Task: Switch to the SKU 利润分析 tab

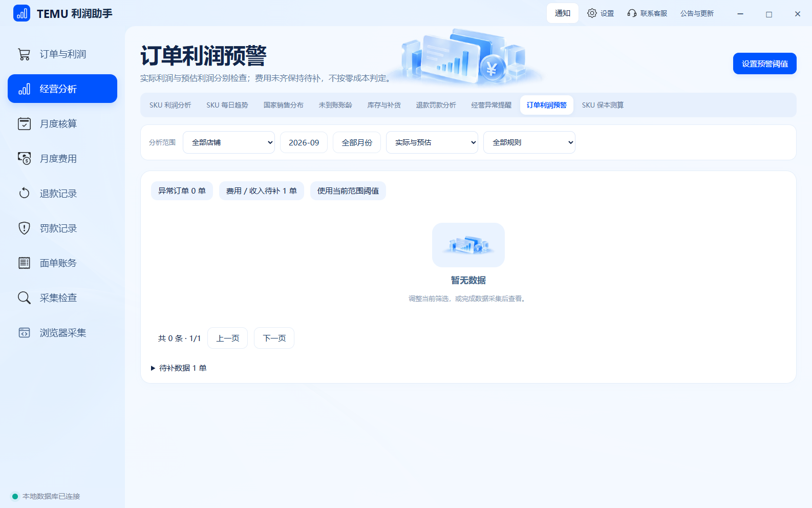Action: pos(170,105)
